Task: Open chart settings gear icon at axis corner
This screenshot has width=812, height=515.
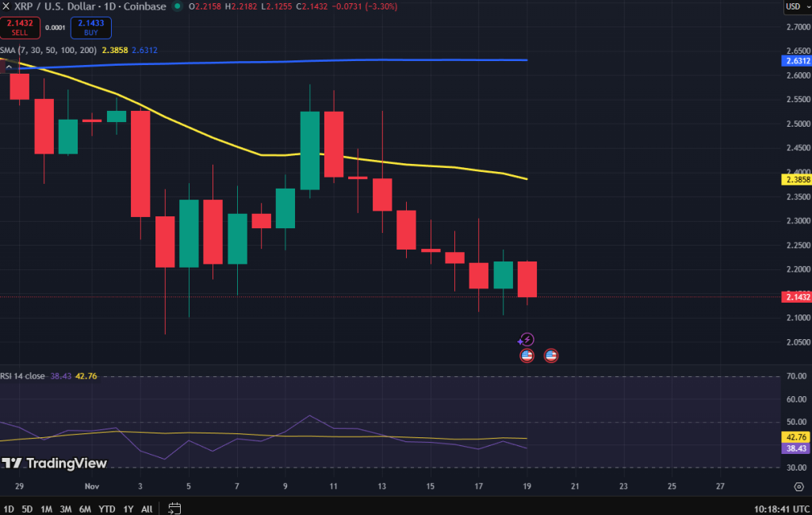Action: click(x=799, y=486)
